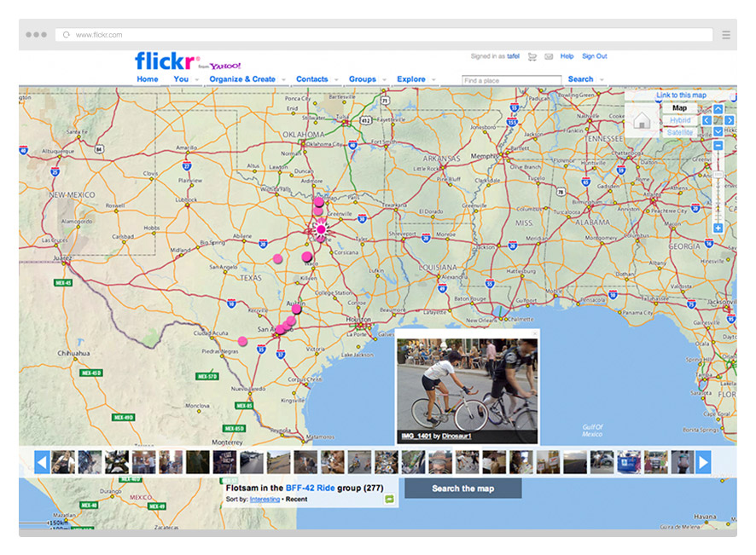The image size is (756, 555).
Task: Click the pink marker northwest of Waco
Action: [277, 258]
